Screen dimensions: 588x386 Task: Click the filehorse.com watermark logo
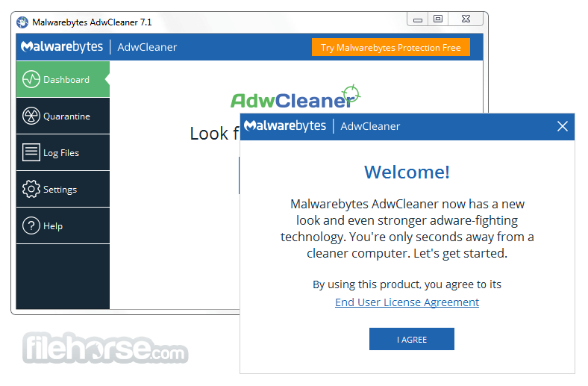point(105,348)
